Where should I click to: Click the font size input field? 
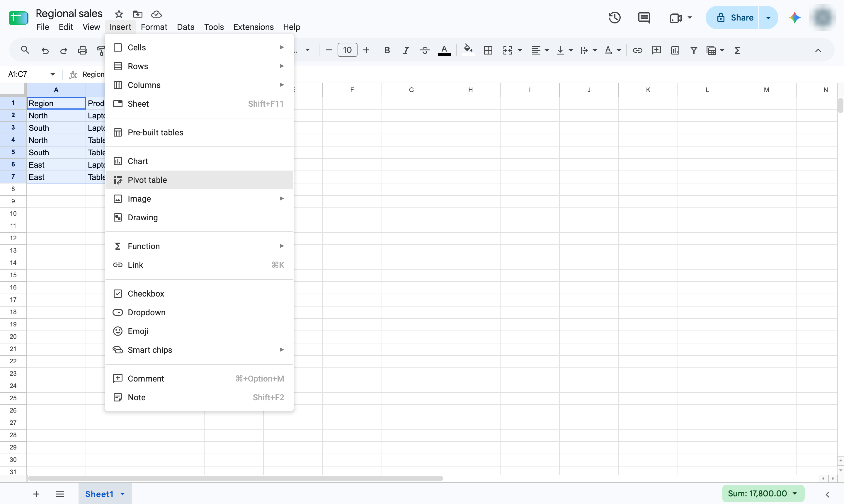[x=347, y=50]
